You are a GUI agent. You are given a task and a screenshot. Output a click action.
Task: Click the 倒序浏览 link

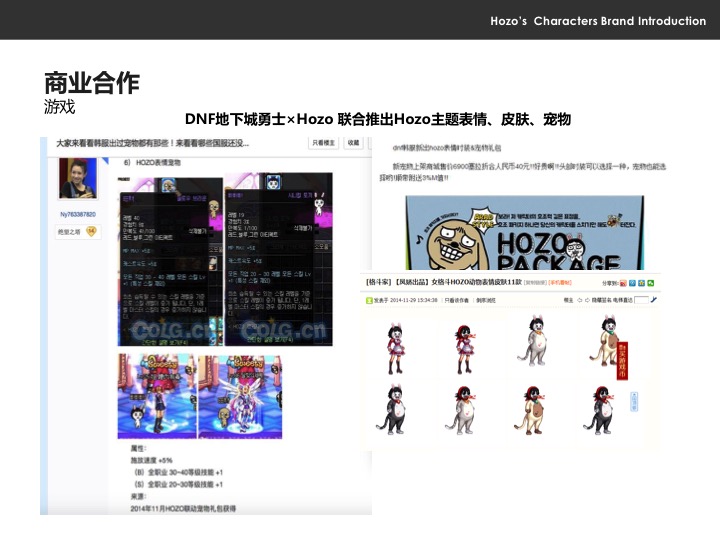pos(486,300)
